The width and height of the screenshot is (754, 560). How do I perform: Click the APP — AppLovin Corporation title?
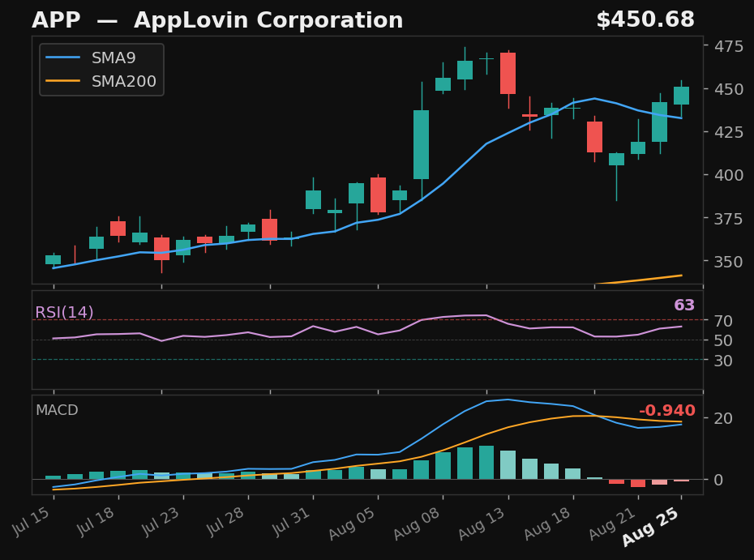217,20
